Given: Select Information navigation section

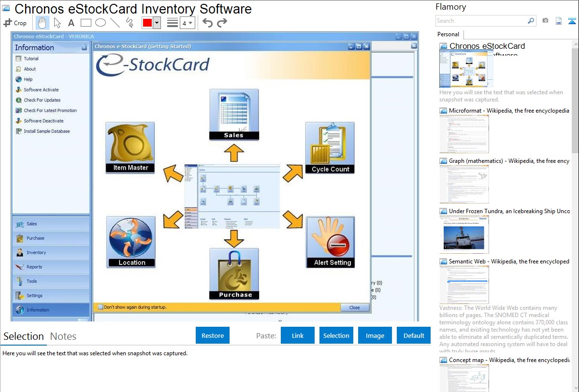Looking at the screenshot, I should coord(51,310).
